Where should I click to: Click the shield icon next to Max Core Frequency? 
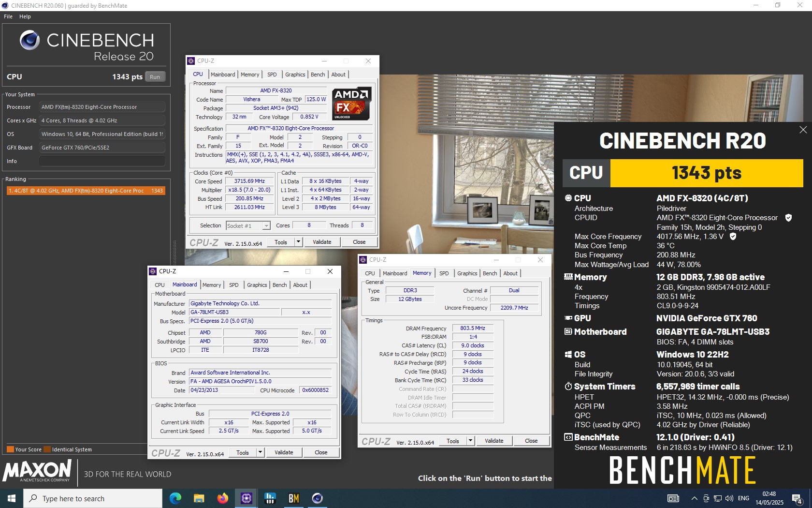pos(733,236)
